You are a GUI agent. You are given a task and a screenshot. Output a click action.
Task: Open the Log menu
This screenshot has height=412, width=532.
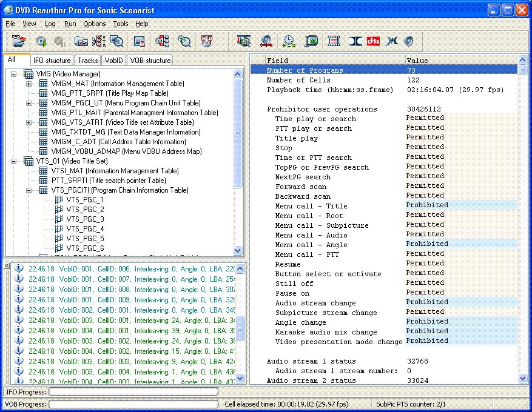[x=50, y=24]
